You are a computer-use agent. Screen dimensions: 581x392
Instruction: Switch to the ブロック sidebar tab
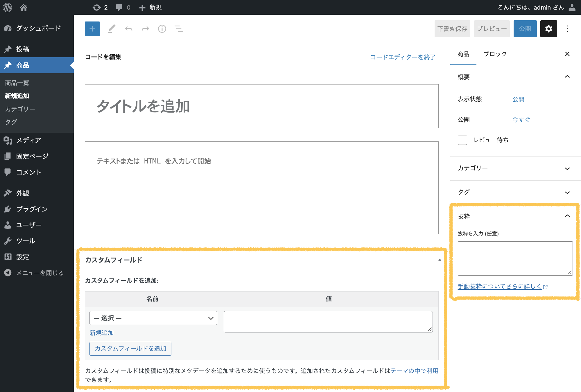pos(495,54)
